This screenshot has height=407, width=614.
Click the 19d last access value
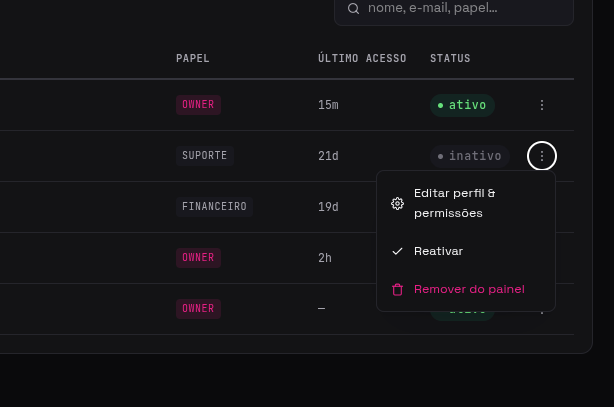pos(328,207)
